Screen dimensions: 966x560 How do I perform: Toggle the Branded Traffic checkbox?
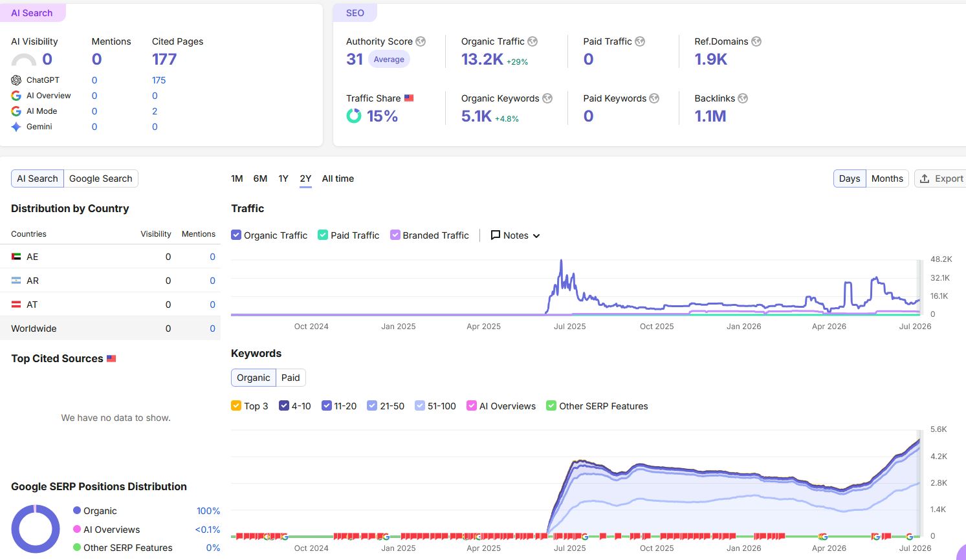395,235
